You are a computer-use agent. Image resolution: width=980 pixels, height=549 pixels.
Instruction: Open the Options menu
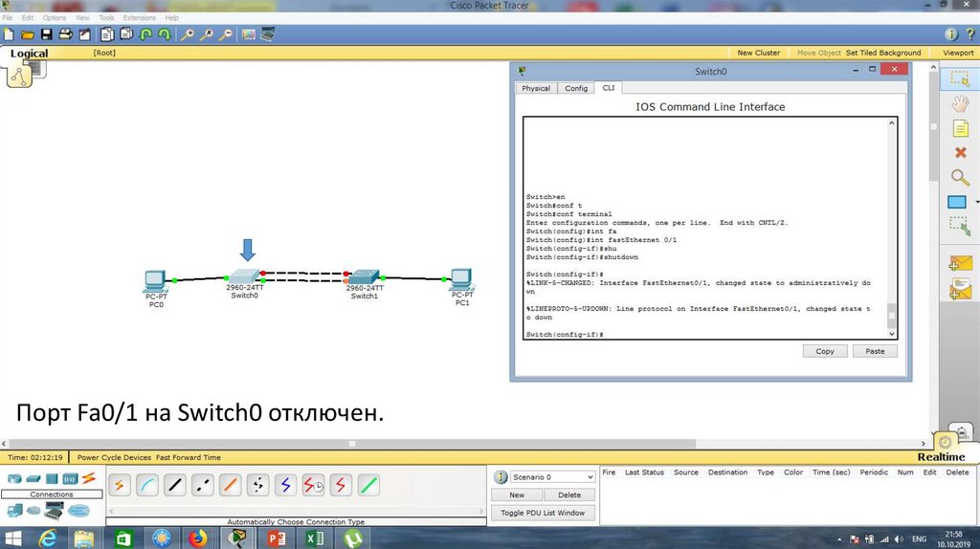(55, 17)
